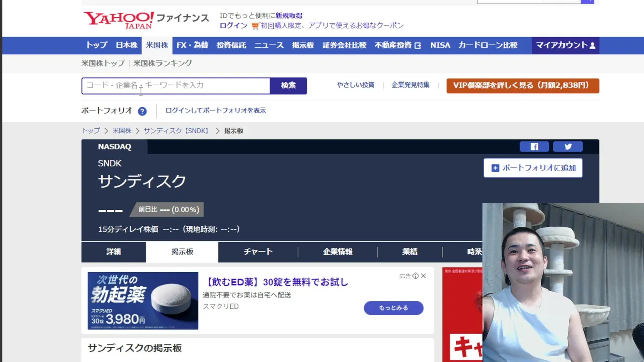
Task: Click the 米国株ランキング sub-navigation link
Action: coord(163,63)
